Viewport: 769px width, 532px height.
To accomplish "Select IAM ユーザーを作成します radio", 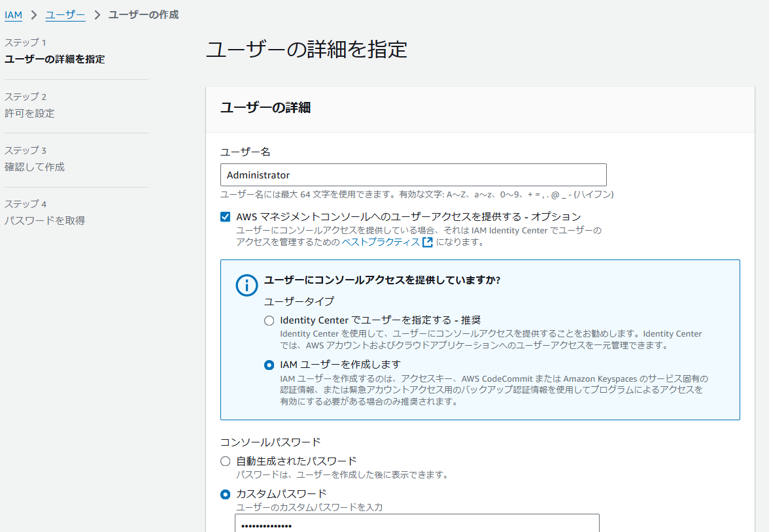I will click(x=269, y=365).
